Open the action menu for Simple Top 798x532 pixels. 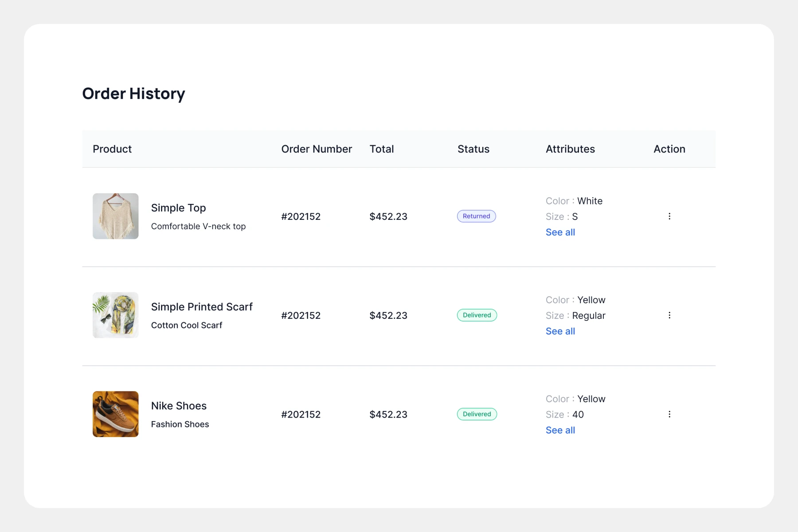click(x=669, y=216)
